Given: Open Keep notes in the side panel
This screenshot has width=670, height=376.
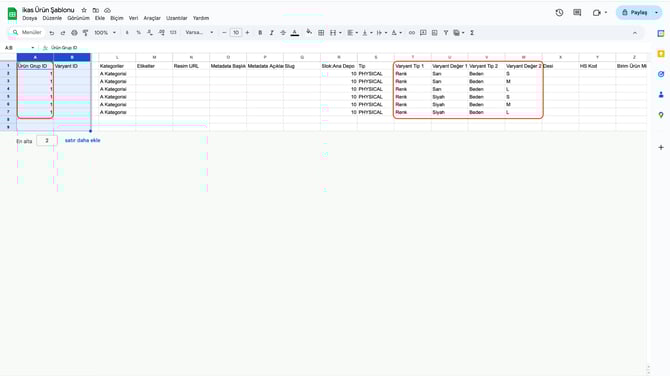Looking at the screenshot, I should [661, 54].
